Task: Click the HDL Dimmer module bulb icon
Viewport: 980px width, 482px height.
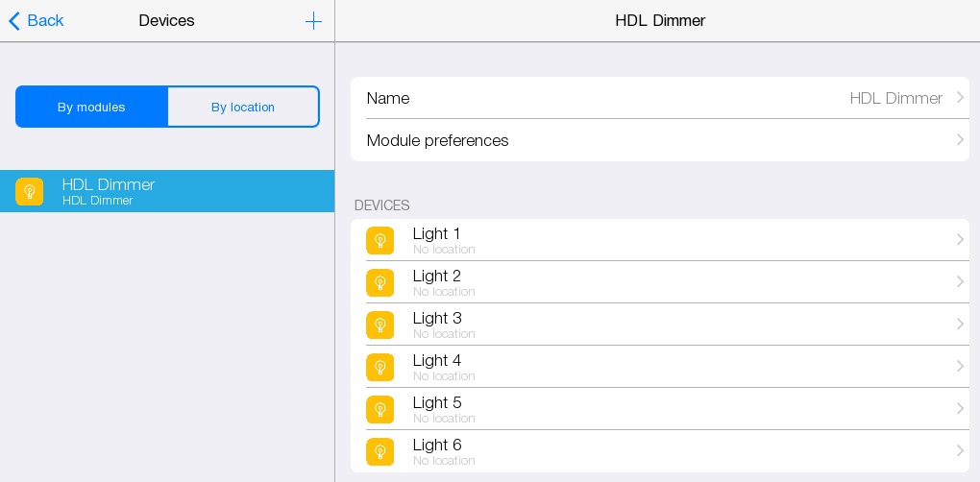Action: (x=30, y=192)
